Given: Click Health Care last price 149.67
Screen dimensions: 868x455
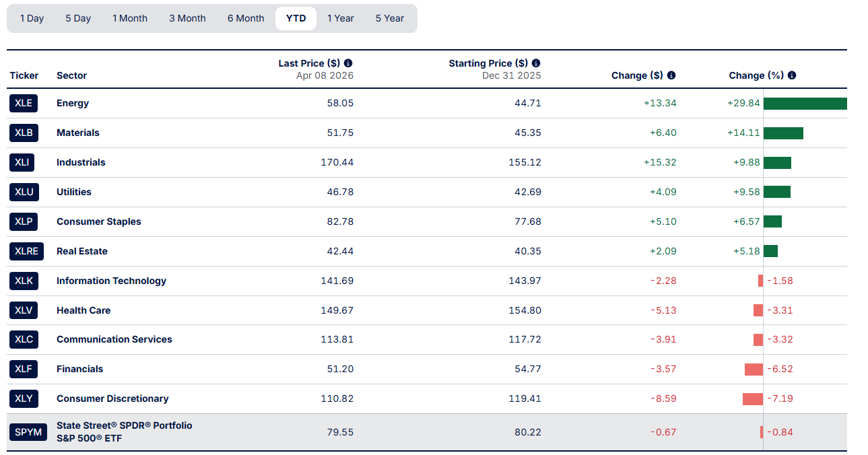Looking at the screenshot, I should point(337,310).
